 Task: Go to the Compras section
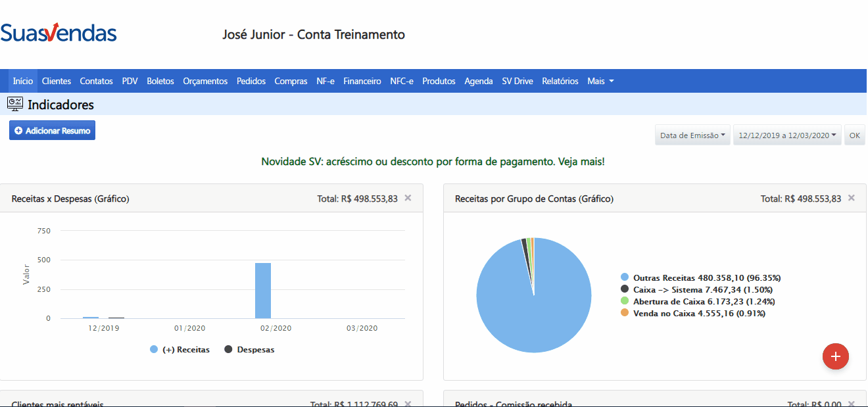click(x=291, y=81)
